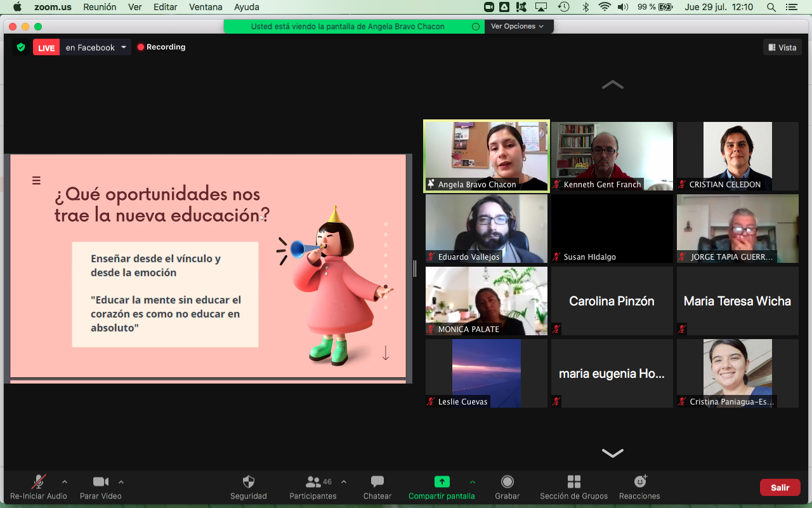Show the next page of participant videos
The height and width of the screenshot is (508, 812).
(612, 453)
